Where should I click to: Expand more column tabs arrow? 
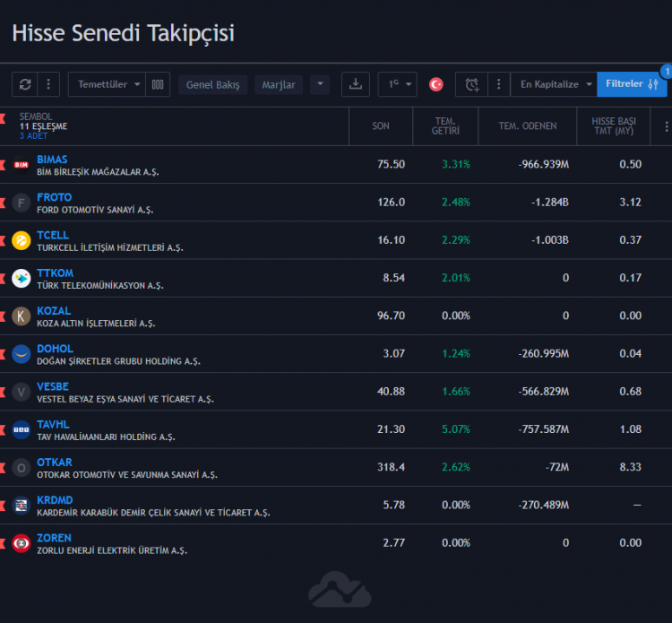320,84
